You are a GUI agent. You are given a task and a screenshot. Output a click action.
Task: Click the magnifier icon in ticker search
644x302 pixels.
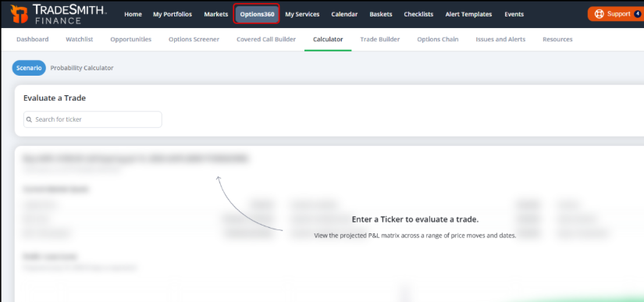point(29,119)
